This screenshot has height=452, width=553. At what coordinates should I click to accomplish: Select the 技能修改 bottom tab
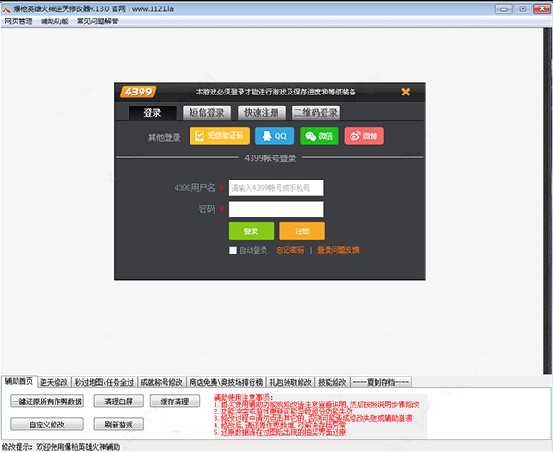coord(332,382)
